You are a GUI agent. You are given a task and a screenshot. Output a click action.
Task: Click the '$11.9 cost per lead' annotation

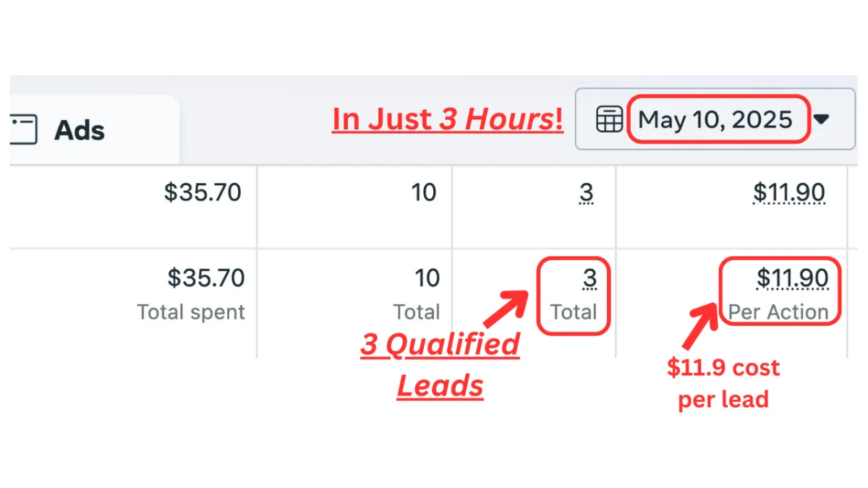[723, 383]
